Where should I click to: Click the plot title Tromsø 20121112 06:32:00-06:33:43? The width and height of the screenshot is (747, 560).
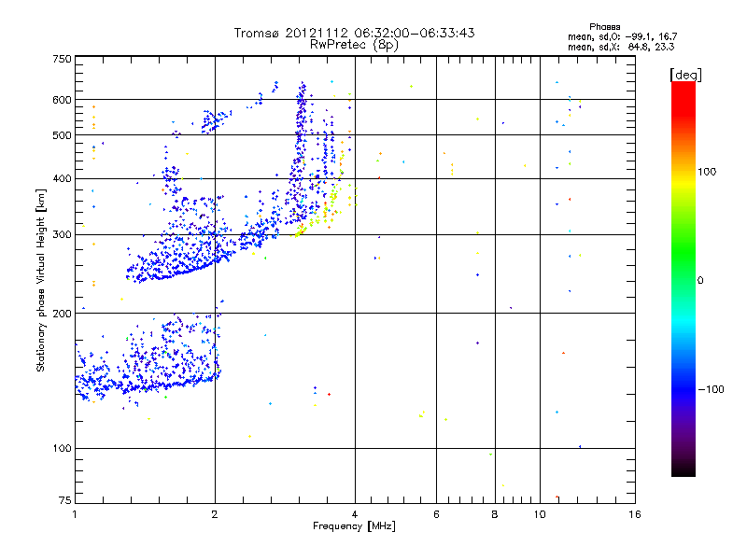354,33
